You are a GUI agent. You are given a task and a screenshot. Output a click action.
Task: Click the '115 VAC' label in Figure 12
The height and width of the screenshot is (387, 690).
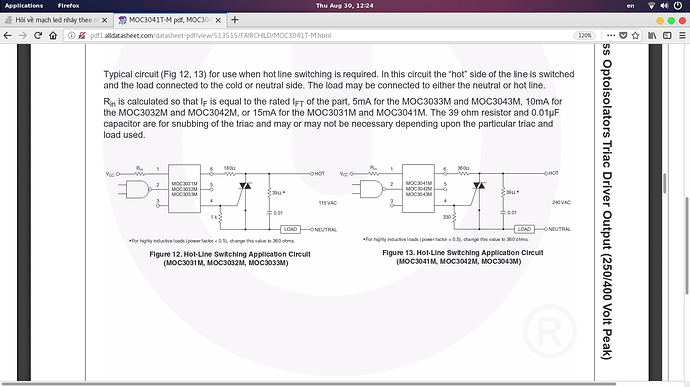pos(327,203)
